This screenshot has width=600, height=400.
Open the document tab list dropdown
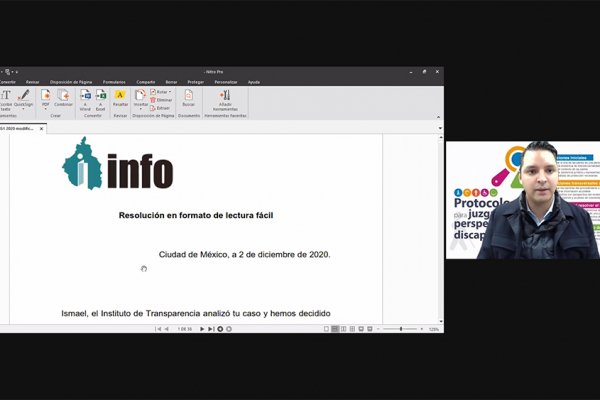click(440, 128)
